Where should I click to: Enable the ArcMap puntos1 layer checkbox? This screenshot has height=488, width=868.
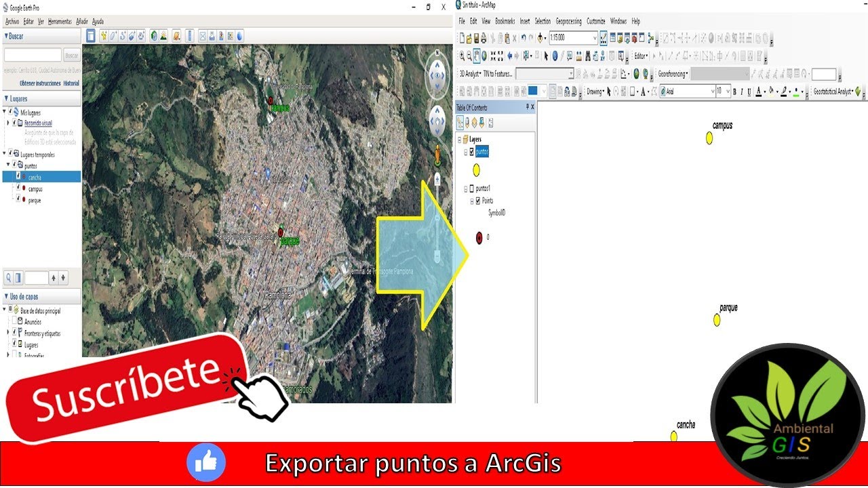[472, 188]
